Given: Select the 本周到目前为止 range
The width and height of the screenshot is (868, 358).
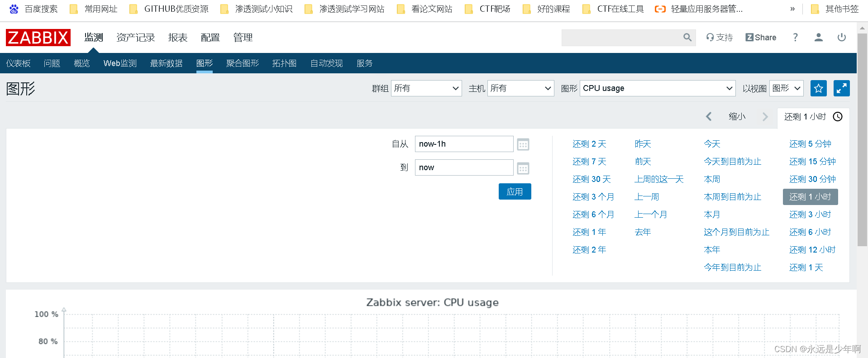Looking at the screenshot, I should pos(733,197).
